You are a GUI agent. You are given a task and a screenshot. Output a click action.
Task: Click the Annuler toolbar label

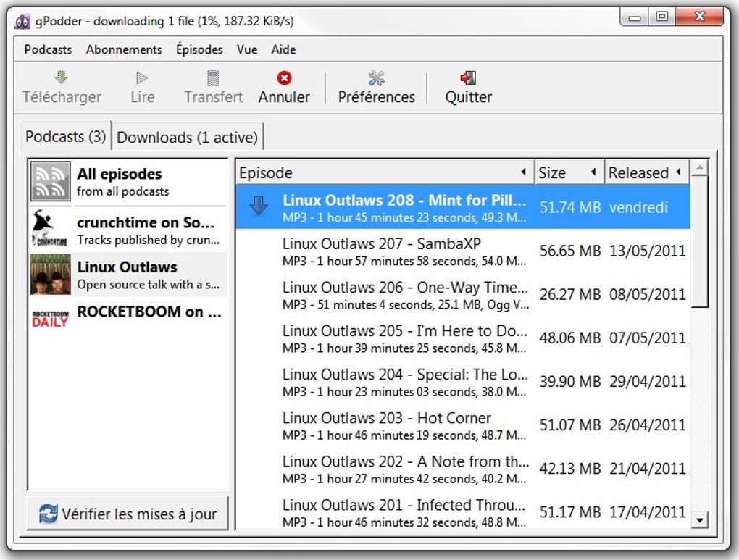(284, 97)
